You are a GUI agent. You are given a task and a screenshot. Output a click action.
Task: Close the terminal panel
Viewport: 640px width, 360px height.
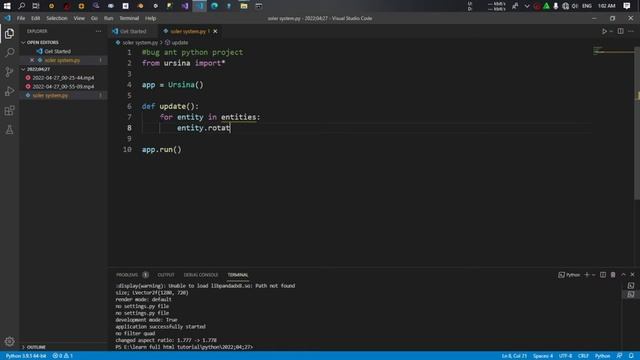coord(632,275)
